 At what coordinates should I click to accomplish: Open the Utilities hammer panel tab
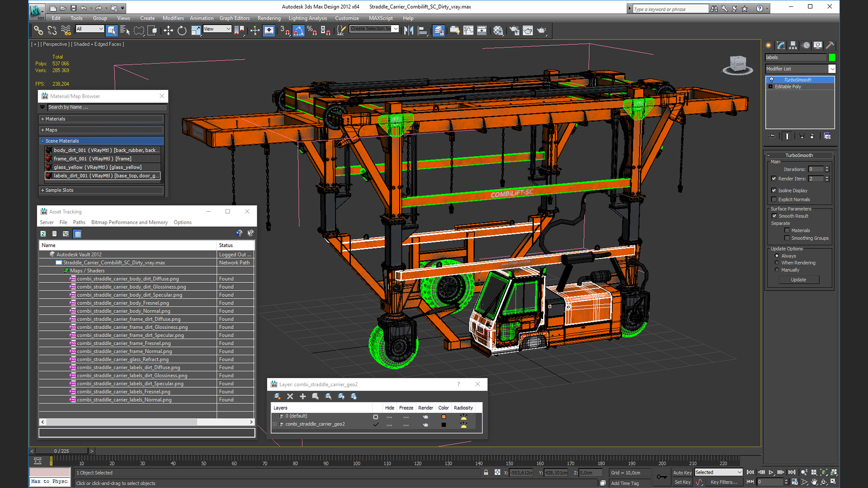[x=830, y=45]
